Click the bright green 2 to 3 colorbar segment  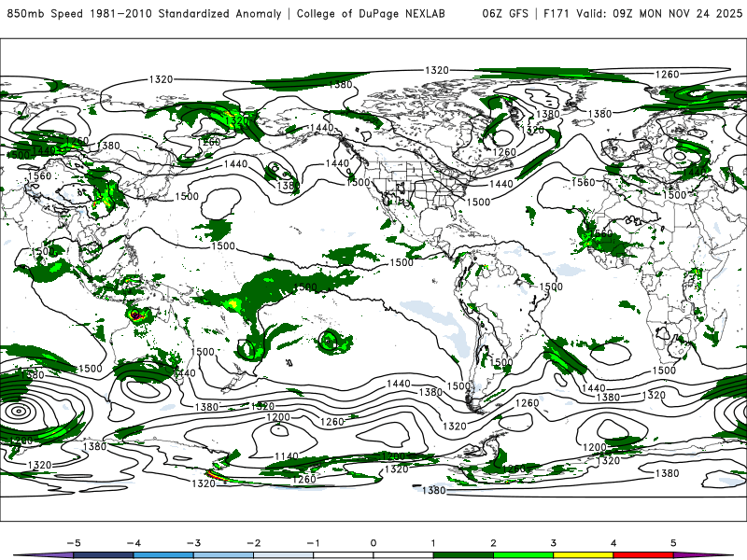[524, 555]
